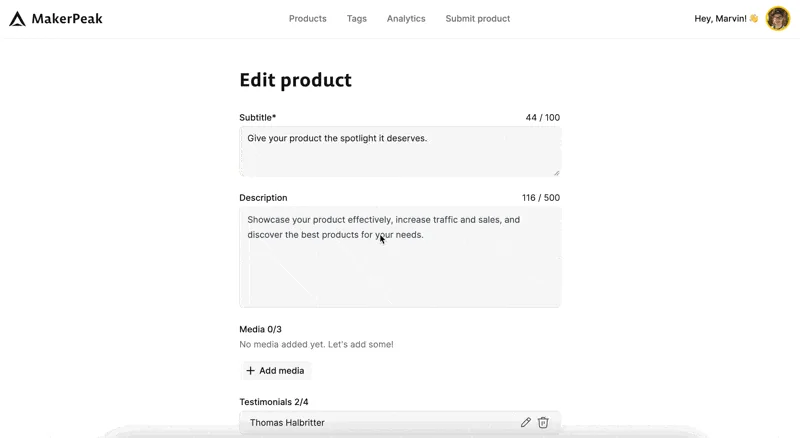
Task: Click the Edit product heading
Action: click(x=295, y=80)
